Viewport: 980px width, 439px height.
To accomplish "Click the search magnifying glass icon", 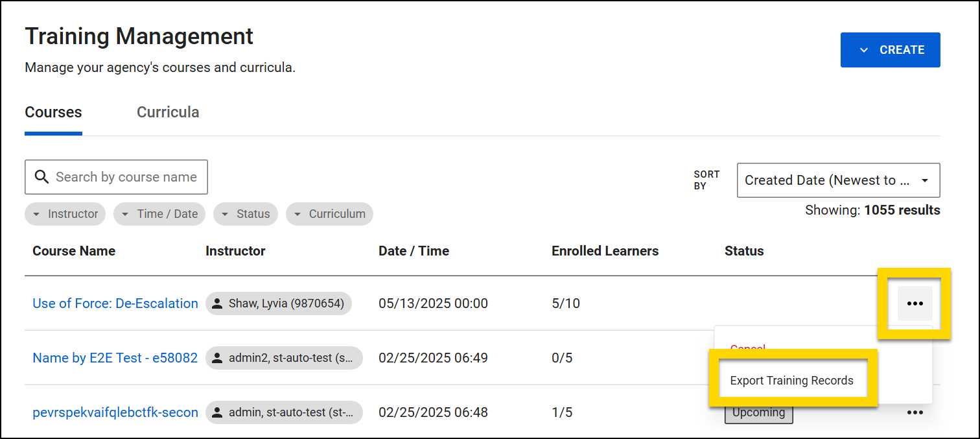I will click(41, 176).
